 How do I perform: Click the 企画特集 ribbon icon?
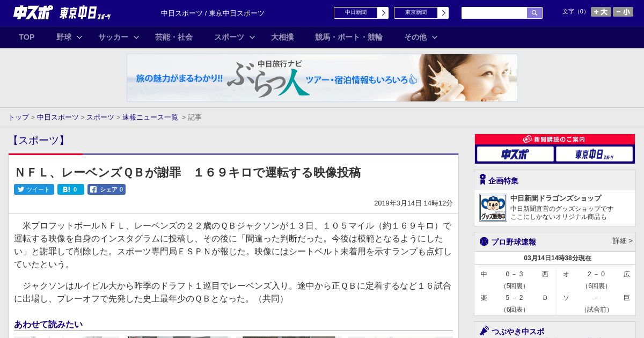[x=482, y=180]
